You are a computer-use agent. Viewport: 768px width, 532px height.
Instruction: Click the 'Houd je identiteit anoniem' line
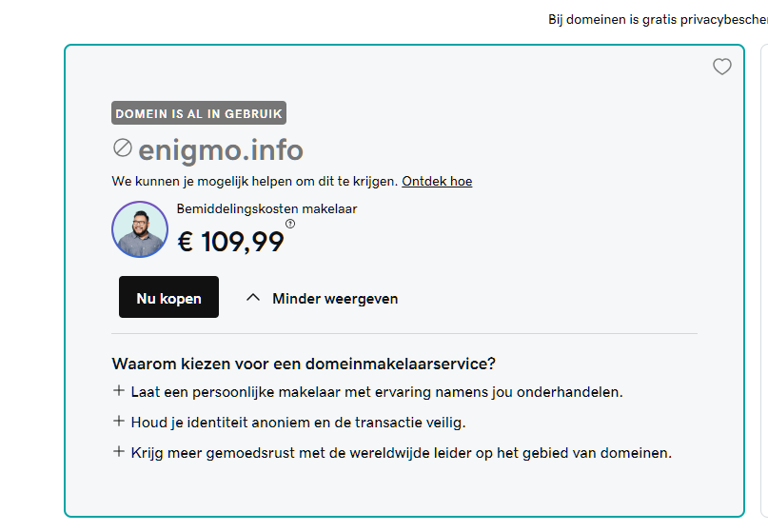coord(298,422)
